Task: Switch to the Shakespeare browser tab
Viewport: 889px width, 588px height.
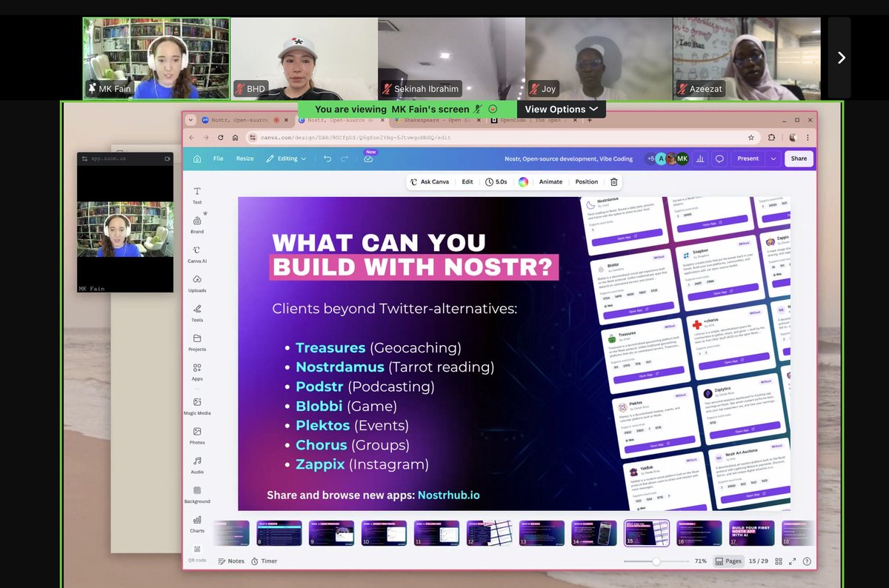Action: click(436, 119)
